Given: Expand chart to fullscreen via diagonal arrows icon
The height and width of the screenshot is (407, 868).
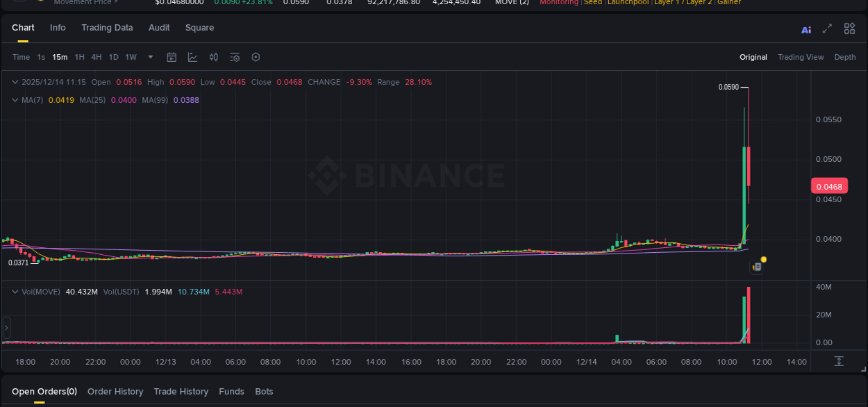Looking at the screenshot, I should point(827,28).
